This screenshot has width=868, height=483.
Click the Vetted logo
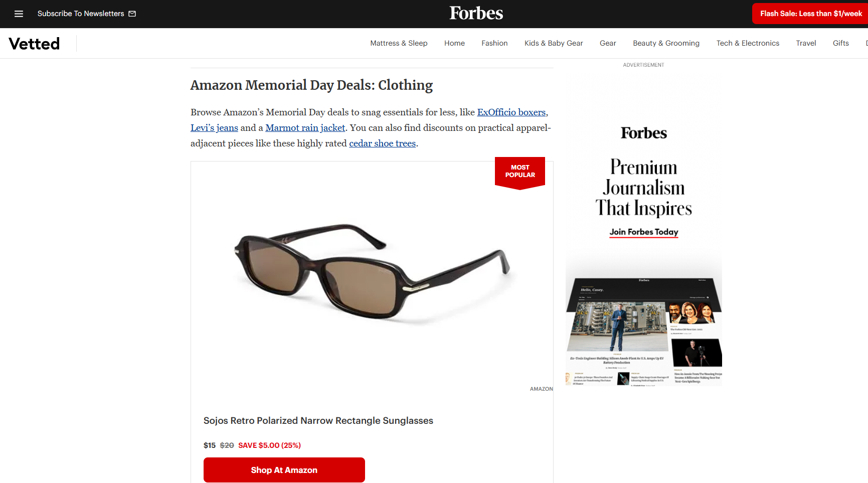(x=33, y=43)
